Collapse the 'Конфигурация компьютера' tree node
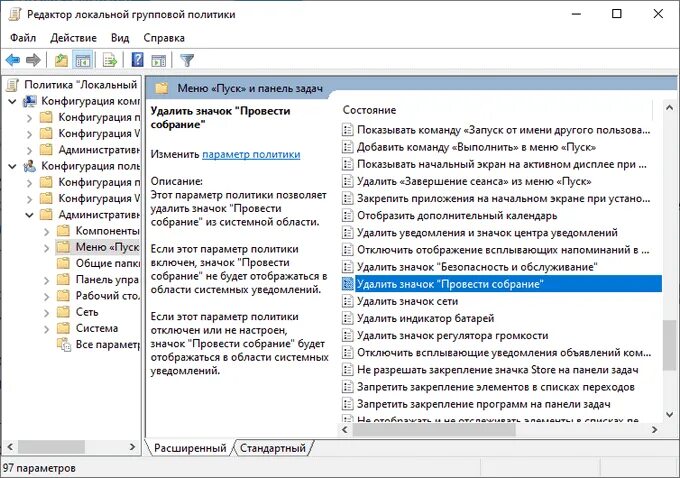This screenshot has width=680, height=478. [13, 101]
